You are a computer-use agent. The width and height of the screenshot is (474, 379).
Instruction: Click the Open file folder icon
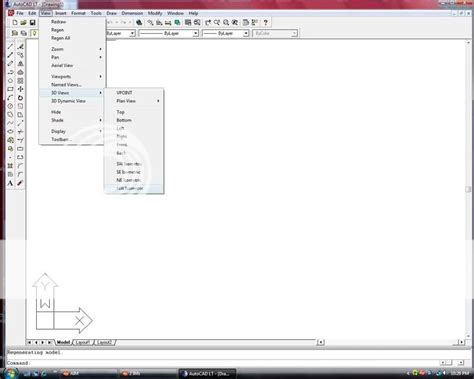(23, 23)
